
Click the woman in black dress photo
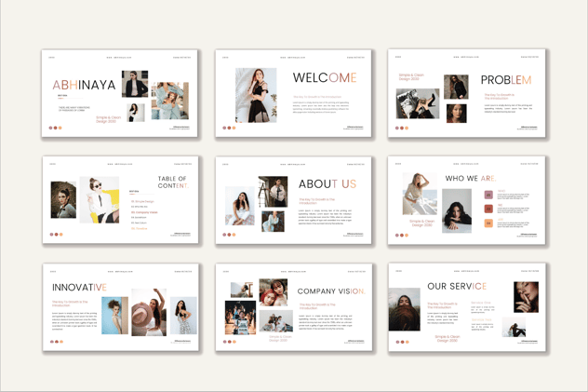coord(256,95)
